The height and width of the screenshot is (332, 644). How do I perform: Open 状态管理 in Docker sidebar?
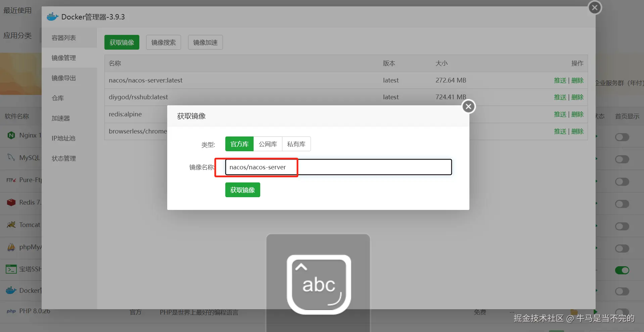(69, 158)
